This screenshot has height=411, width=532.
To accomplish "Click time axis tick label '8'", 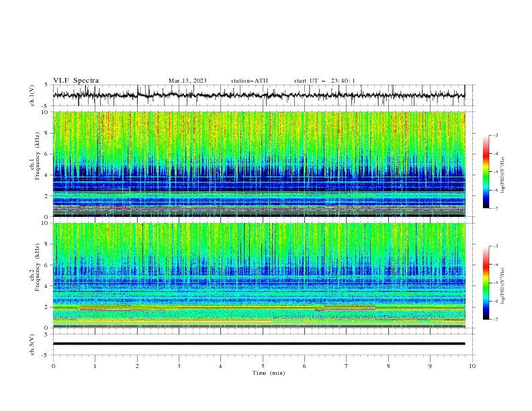I will (388, 366).
